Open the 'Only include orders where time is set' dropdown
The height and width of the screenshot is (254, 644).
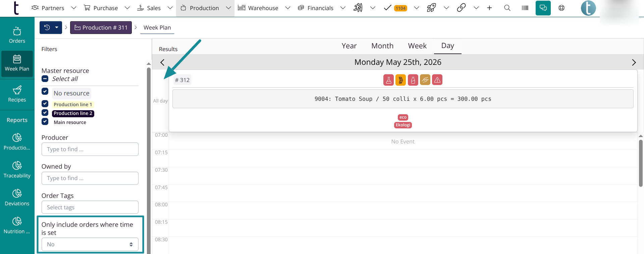[90, 244]
